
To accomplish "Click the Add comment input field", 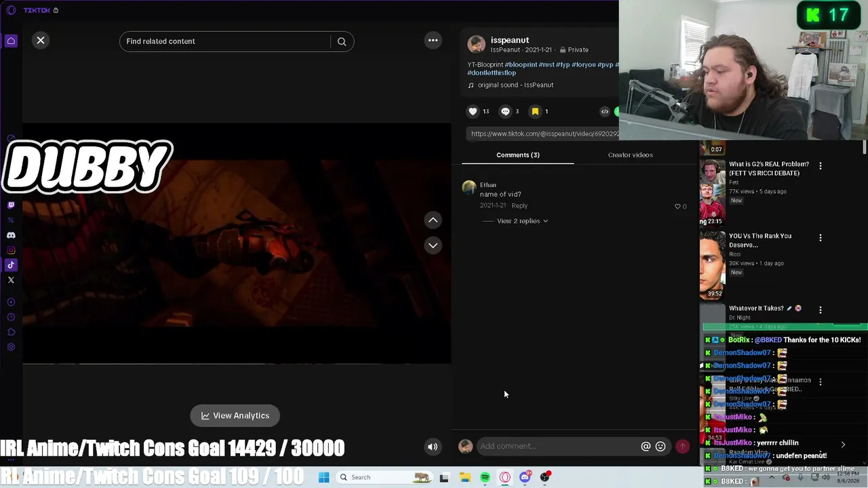I will pyautogui.click(x=557, y=446).
